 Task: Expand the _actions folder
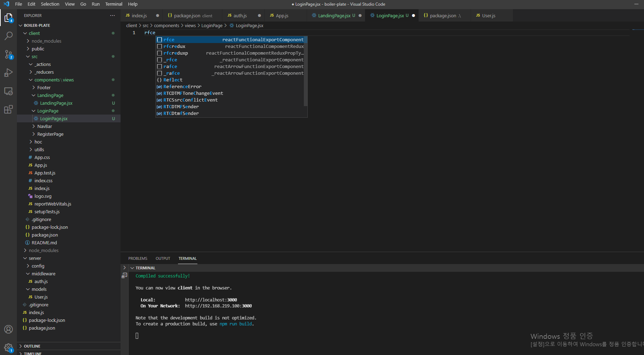pyautogui.click(x=31, y=64)
